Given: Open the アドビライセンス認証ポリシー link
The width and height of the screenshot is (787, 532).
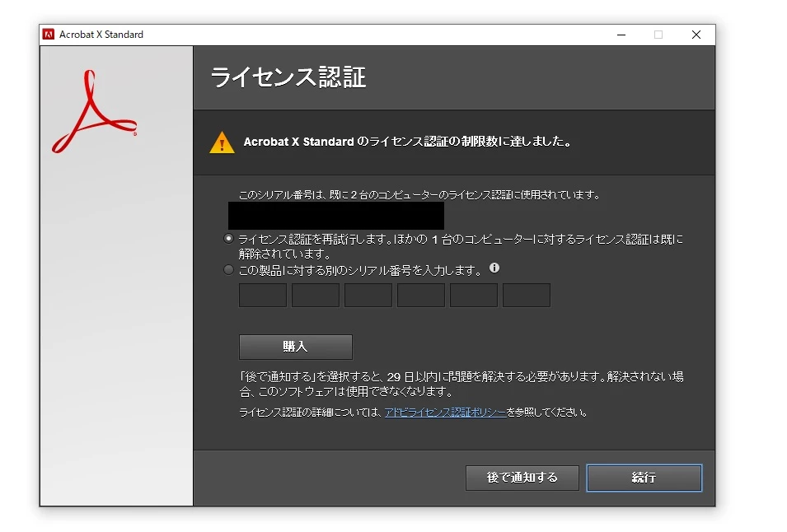Looking at the screenshot, I should [x=445, y=412].
